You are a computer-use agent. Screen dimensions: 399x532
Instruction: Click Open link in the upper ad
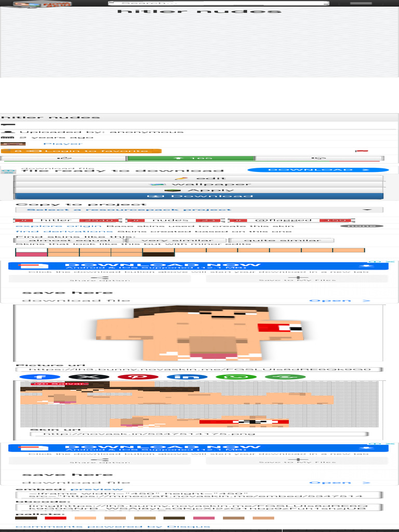(340, 301)
